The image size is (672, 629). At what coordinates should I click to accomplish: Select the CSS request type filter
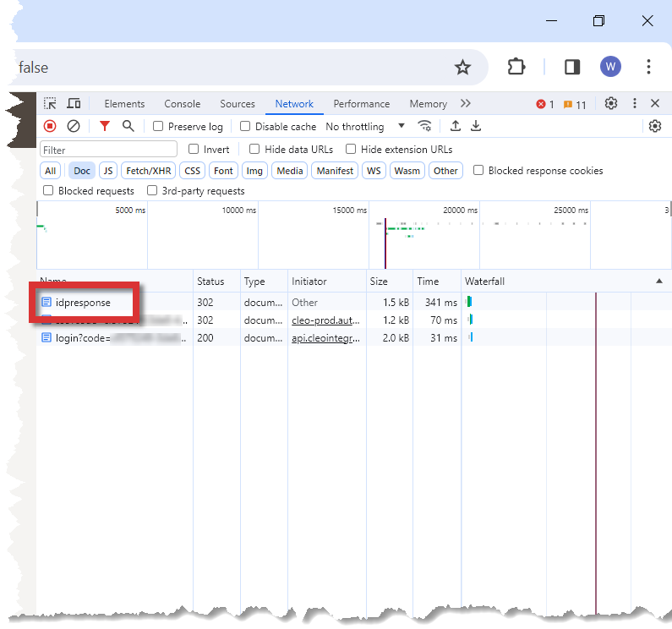pyautogui.click(x=193, y=171)
